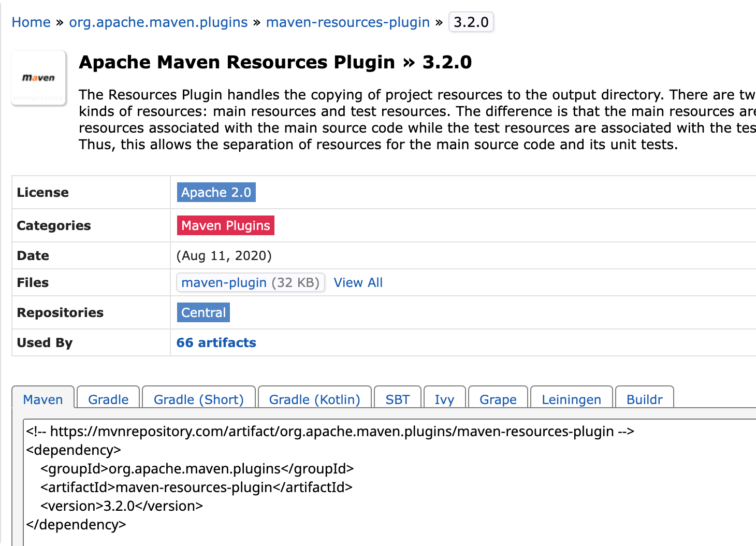Click the version 3.2.0 line in snippet

click(122, 506)
